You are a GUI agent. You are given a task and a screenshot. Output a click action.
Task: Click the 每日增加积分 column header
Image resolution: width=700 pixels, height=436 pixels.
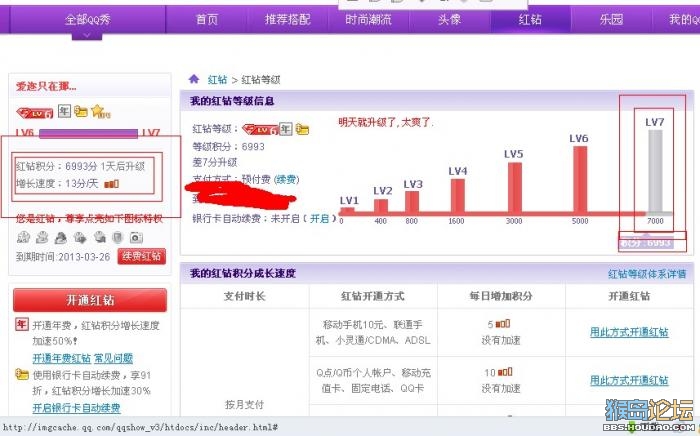pyautogui.click(x=501, y=296)
